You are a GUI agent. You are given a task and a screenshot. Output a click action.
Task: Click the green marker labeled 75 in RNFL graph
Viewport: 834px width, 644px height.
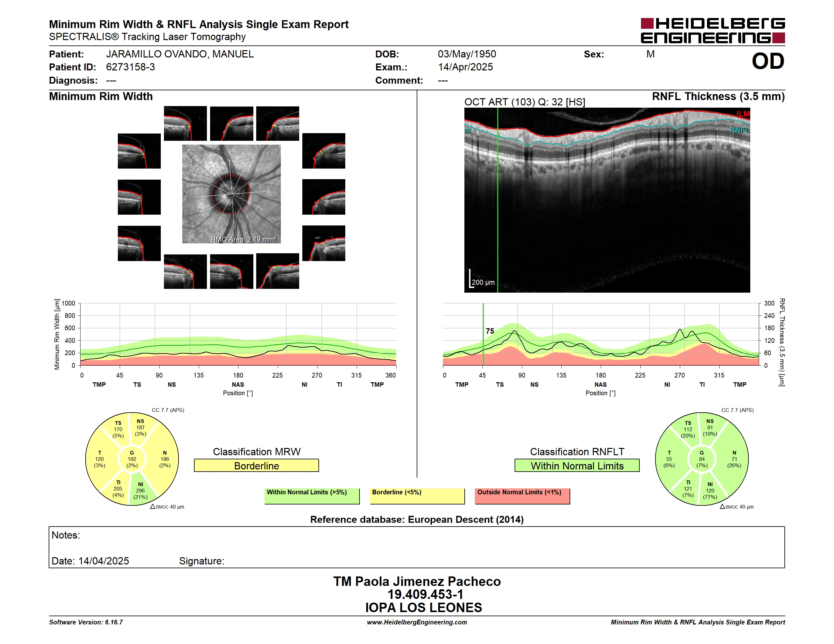[x=483, y=334]
